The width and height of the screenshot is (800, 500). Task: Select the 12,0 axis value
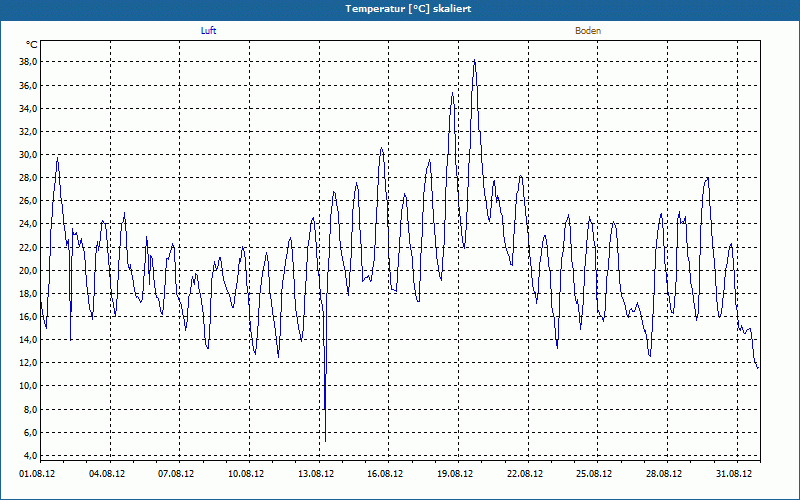[29, 363]
